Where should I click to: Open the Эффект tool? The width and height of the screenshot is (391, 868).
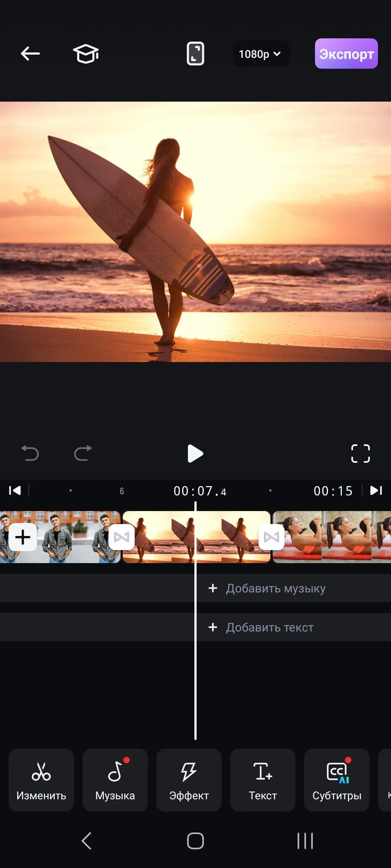(189, 780)
